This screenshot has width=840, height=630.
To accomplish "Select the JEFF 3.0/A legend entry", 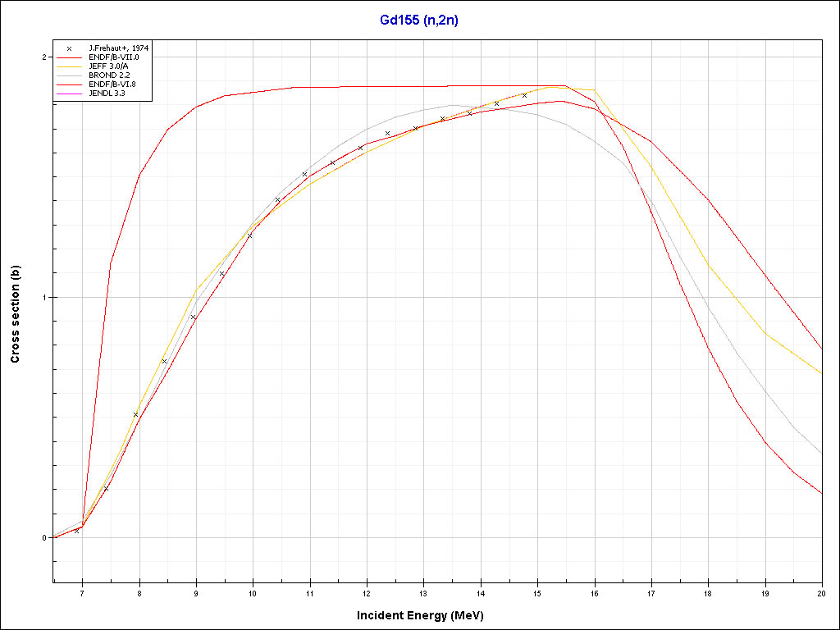I will (x=112, y=67).
